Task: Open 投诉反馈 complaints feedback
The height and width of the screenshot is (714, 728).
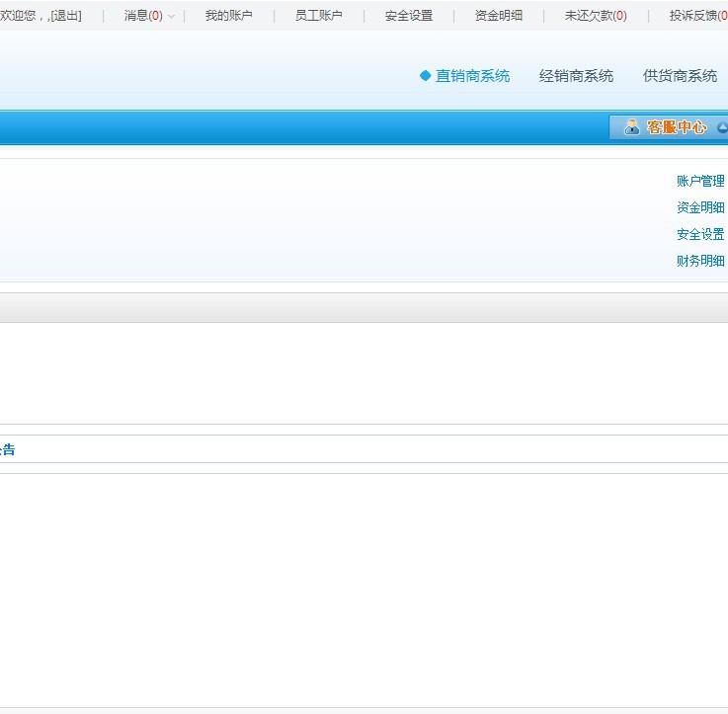Action: (x=698, y=16)
